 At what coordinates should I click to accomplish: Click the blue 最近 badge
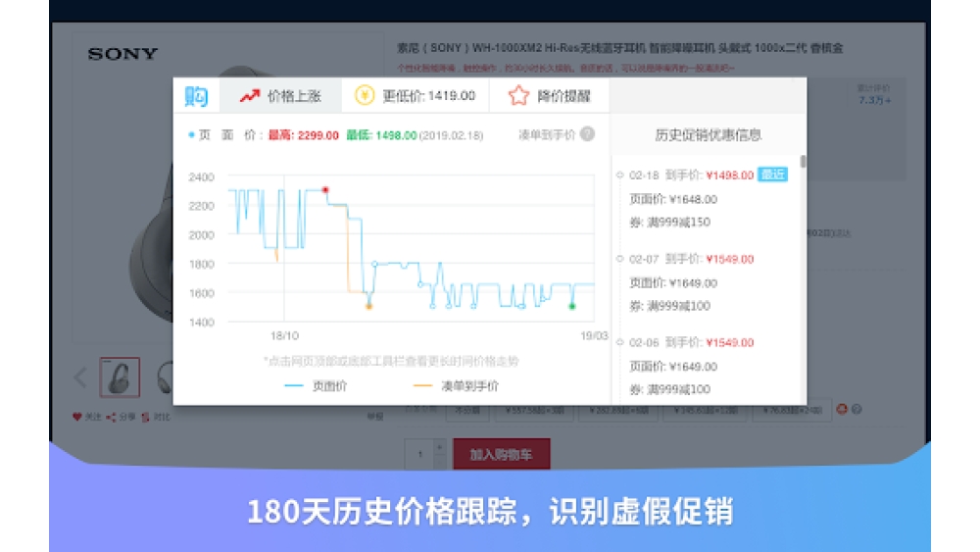click(772, 175)
